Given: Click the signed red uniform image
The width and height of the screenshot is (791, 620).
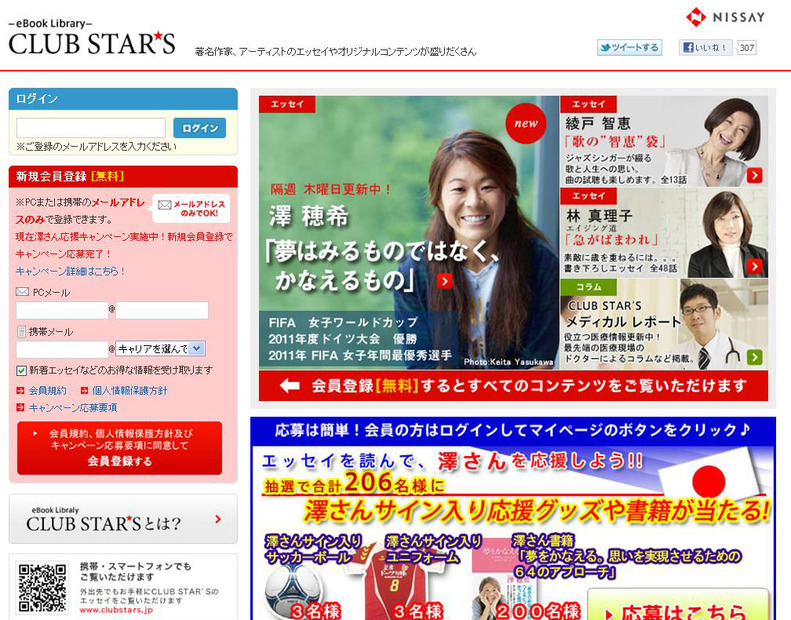Looking at the screenshot, I should click(x=394, y=583).
